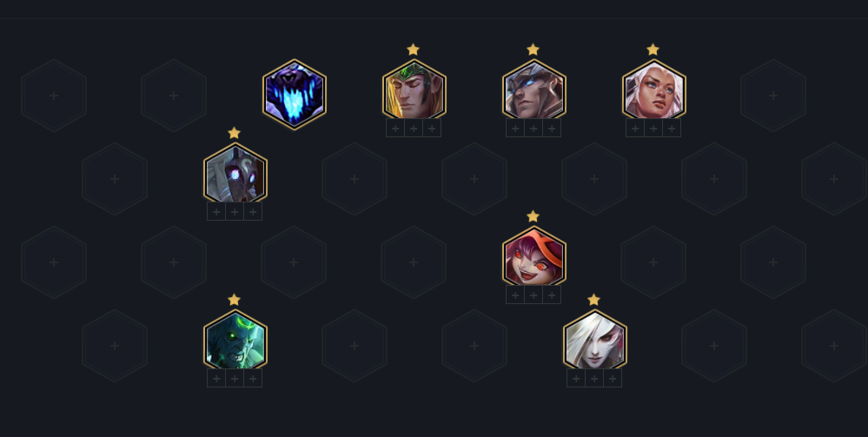Select the green glowing-eyed ghoul champion

point(235,340)
